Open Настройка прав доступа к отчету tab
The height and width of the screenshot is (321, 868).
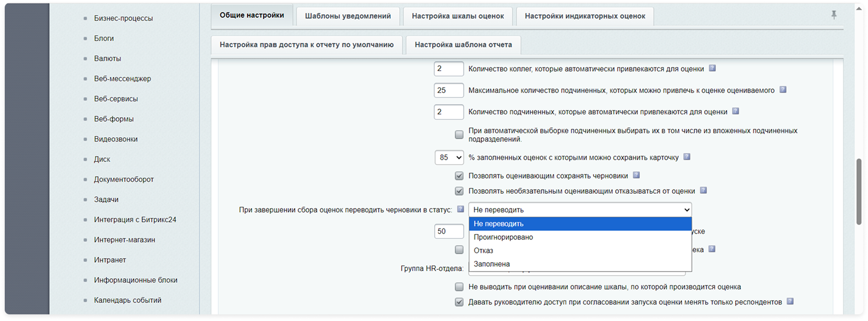(x=306, y=45)
